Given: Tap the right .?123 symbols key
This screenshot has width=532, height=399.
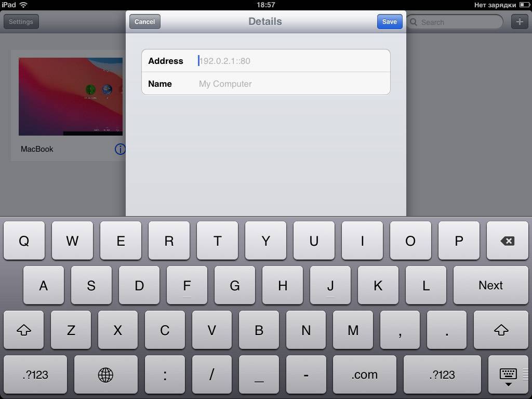Looking at the screenshot, I should coord(442,375).
